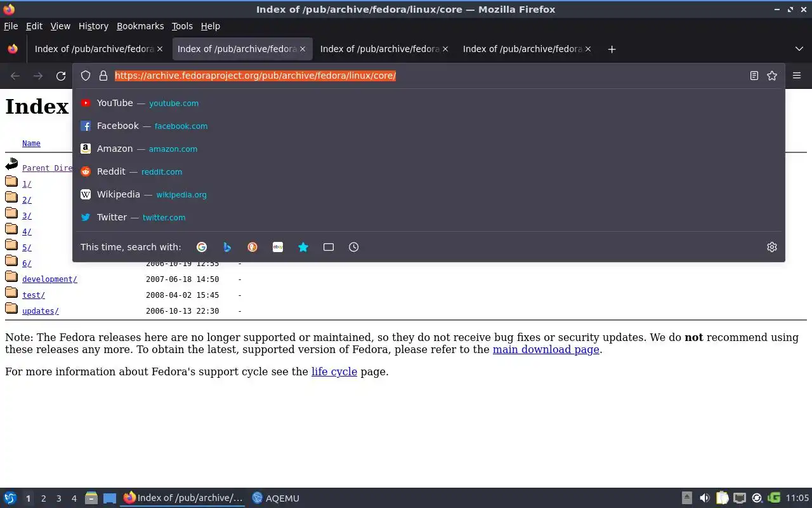Follow the main download page link

(x=546, y=349)
